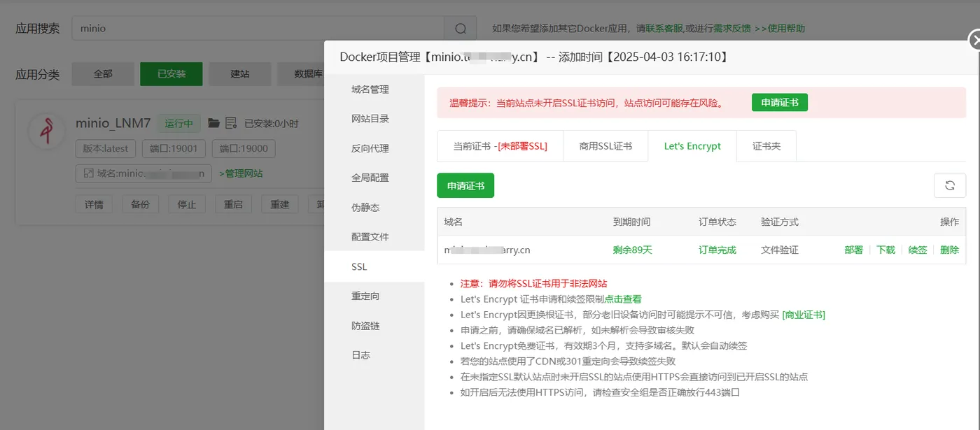Open 伪静态 in dialog sidebar
This screenshot has height=430, width=980.
coord(374,208)
